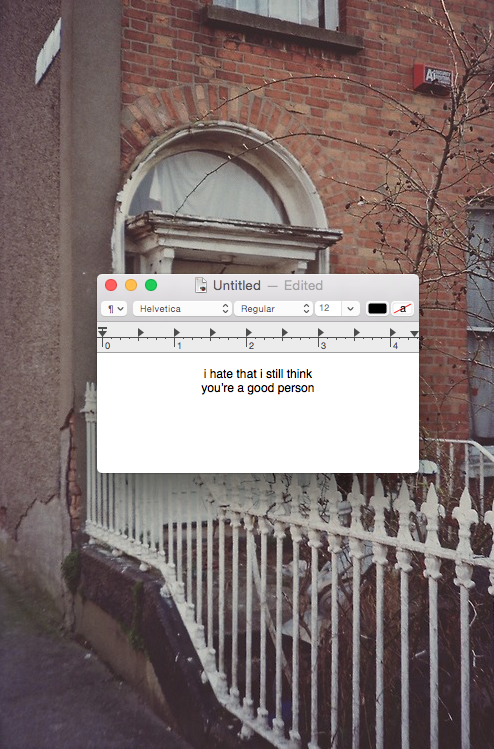
Task: Click the Untitled document proxy icon
Action: 201,285
